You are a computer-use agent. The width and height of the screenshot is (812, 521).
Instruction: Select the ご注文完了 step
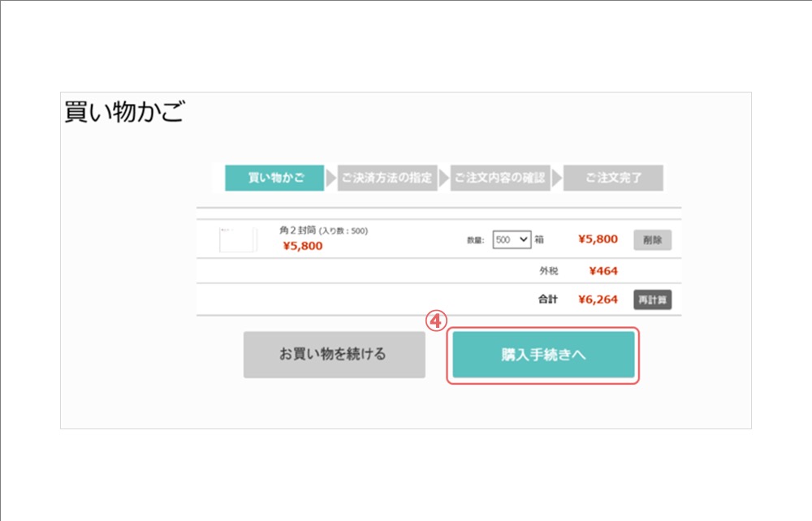[613, 178]
